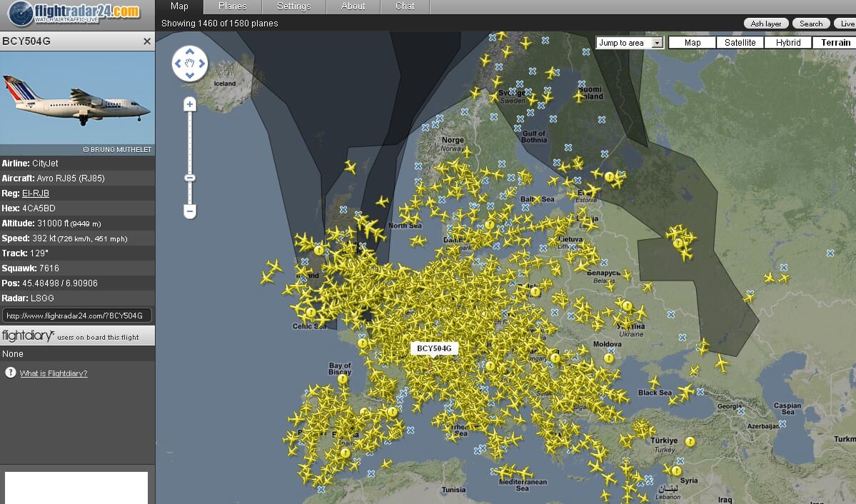Go to the About tab
The image size is (856, 504).
point(353,6)
